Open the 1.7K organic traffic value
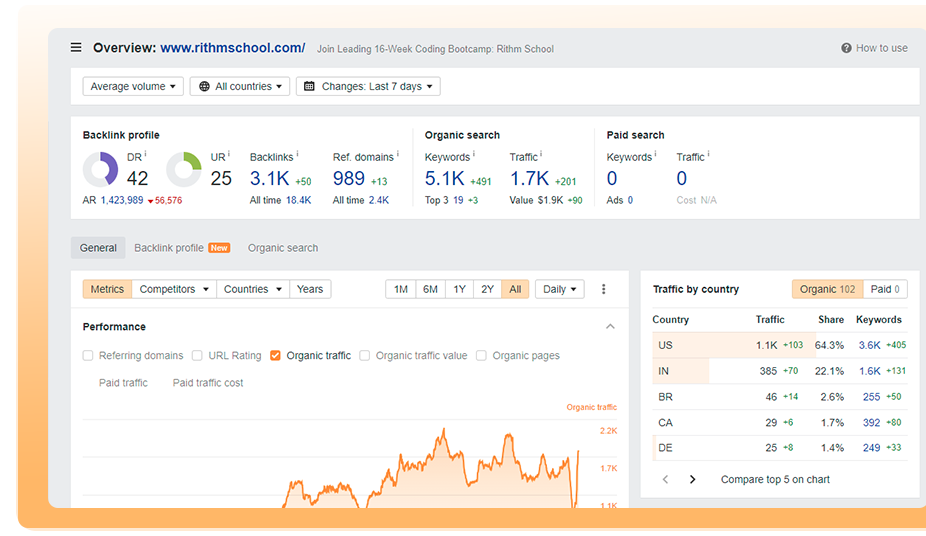Viewport: 926px width, 536px height. (529, 178)
